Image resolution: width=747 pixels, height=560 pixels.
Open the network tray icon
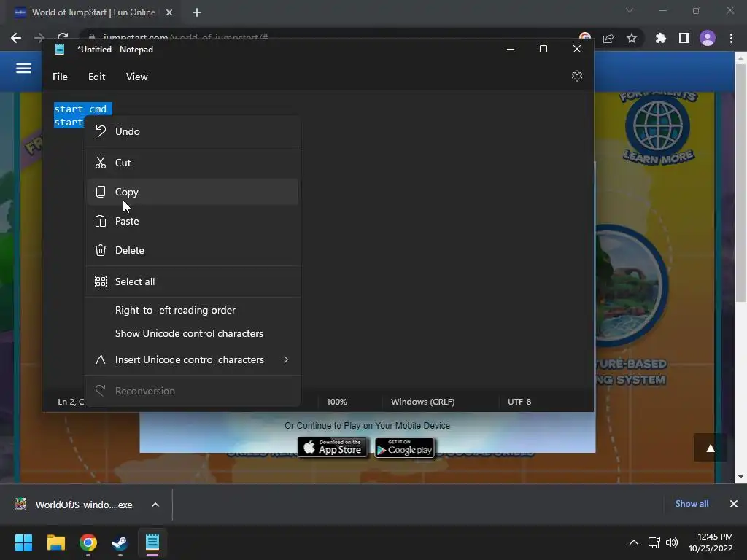coord(654,542)
